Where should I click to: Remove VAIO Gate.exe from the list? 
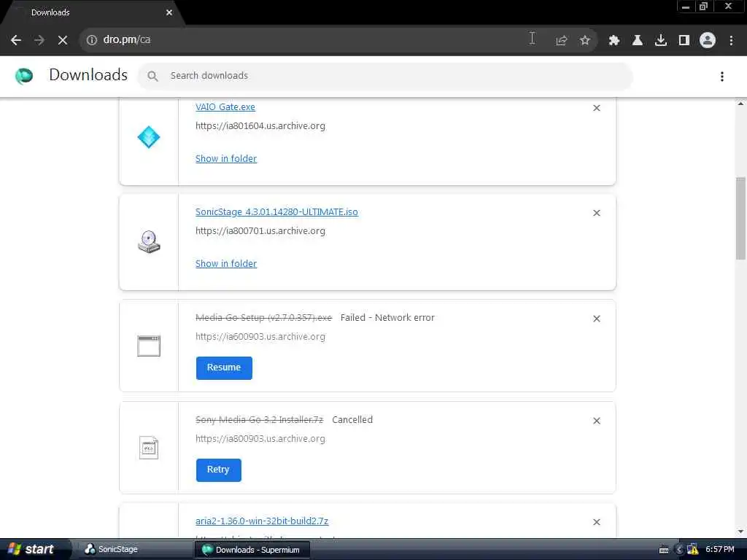(597, 108)
